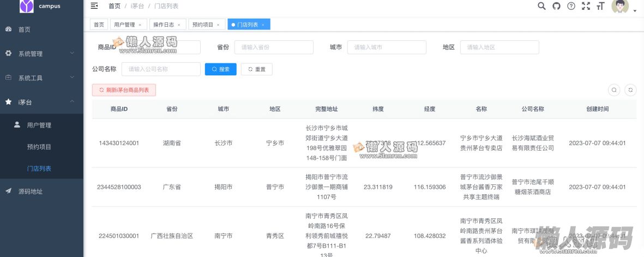Focus the 省份 input field

[x=274, y=47]
